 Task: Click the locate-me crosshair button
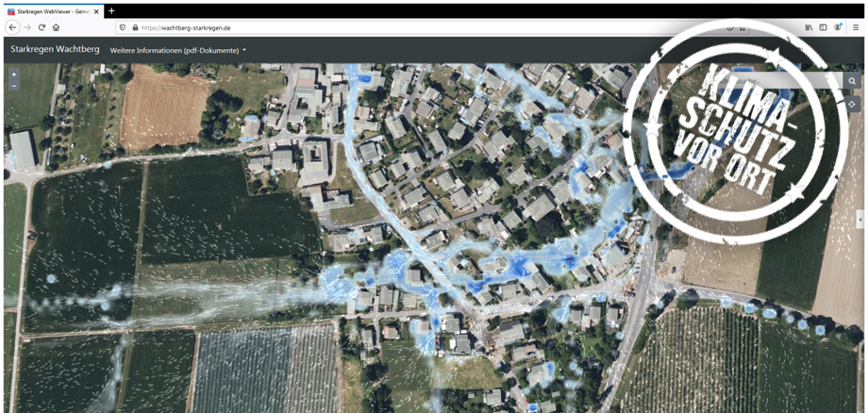tap(852, 105)
